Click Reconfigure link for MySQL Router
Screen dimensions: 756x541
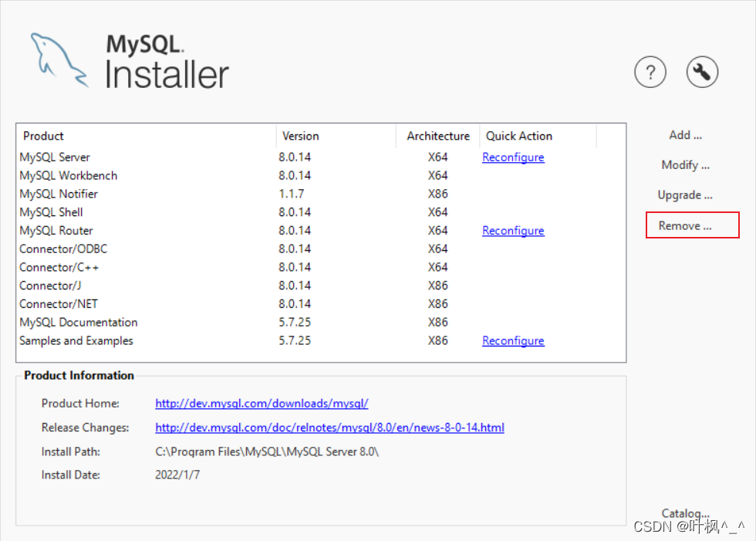(513, 231)
